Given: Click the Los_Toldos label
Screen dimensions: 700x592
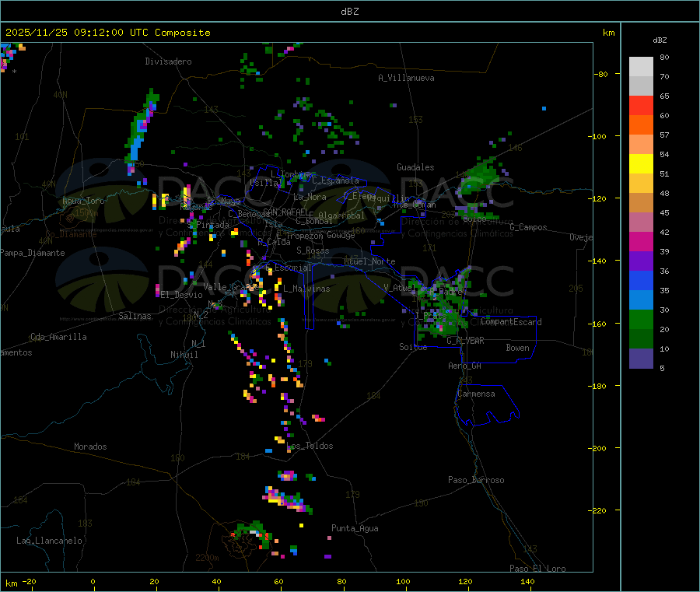Looking at the screenshot, I should pyautogui.click(x=310, y=446).
